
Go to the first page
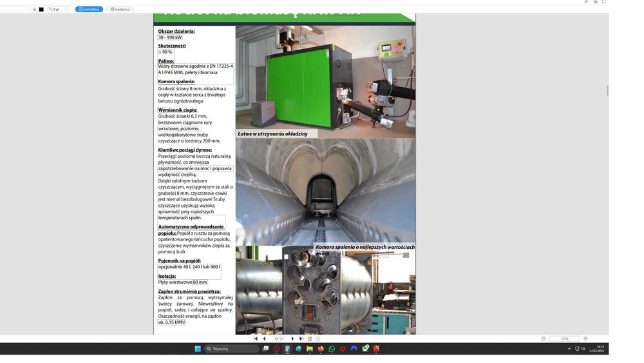[x=256, y=338]
